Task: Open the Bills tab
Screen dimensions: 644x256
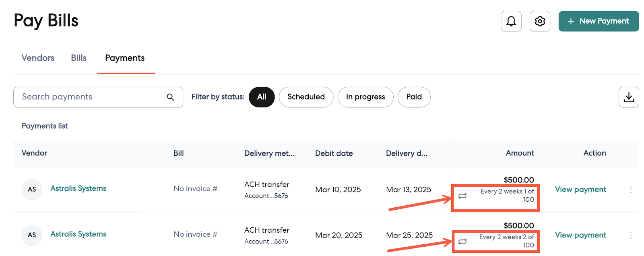Action: 78,58
